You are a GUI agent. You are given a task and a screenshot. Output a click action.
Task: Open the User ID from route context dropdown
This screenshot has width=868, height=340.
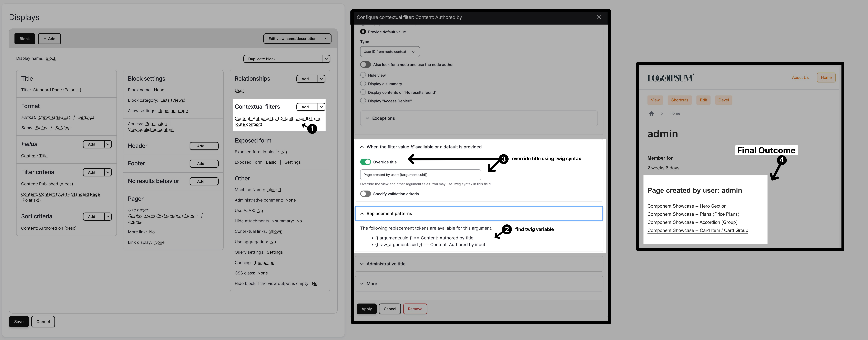pyautogui.click(x=390, y=52)
